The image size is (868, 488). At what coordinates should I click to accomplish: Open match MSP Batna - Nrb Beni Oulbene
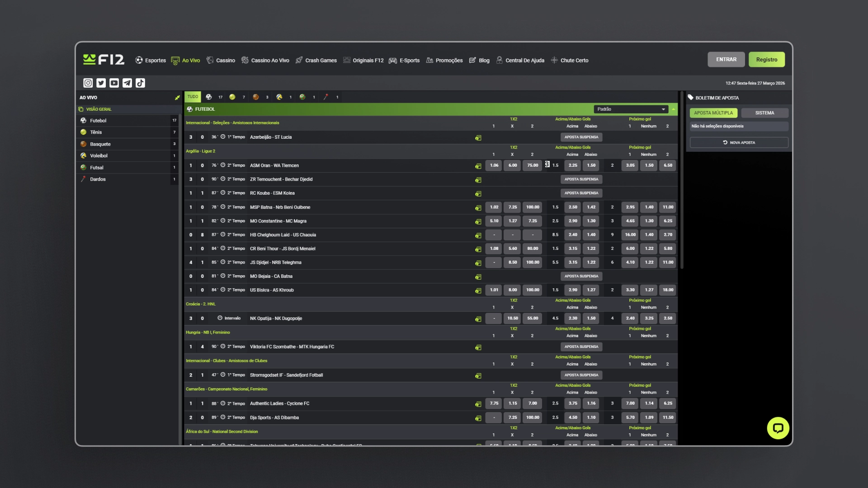(280, 207)
